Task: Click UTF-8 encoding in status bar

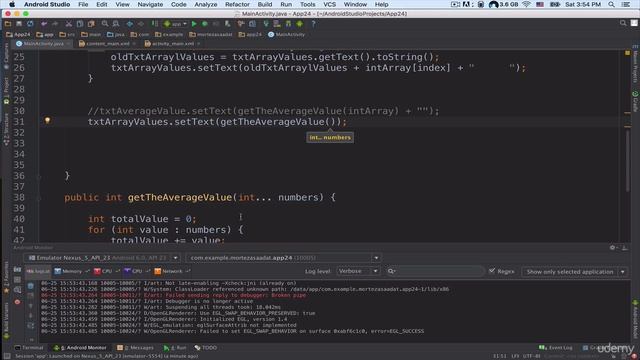Action: [x=531, y=356]
